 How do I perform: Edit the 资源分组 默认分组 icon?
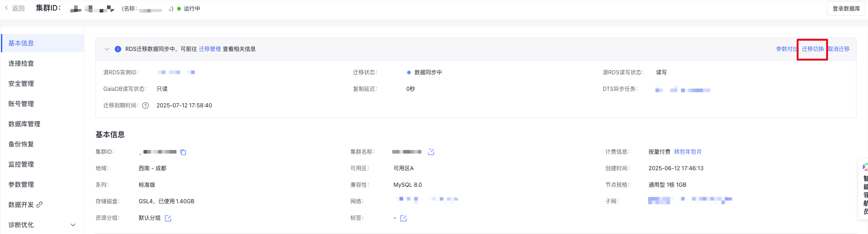click(168, 218)
